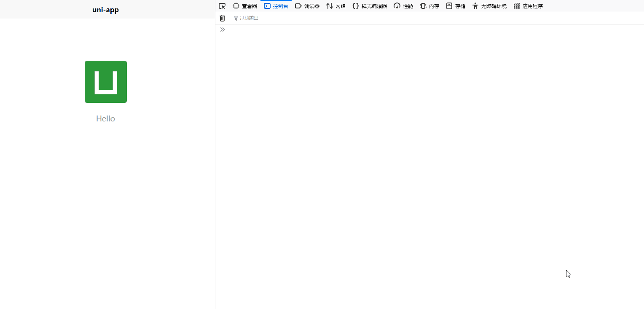Open the 调试器 (Debugger) tab
644x309 pixels.
pyautogui.click(x=307, y=6)
